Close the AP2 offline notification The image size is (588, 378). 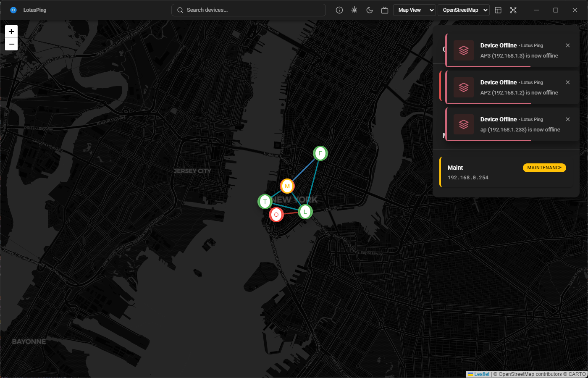click(x=568, y=82)
